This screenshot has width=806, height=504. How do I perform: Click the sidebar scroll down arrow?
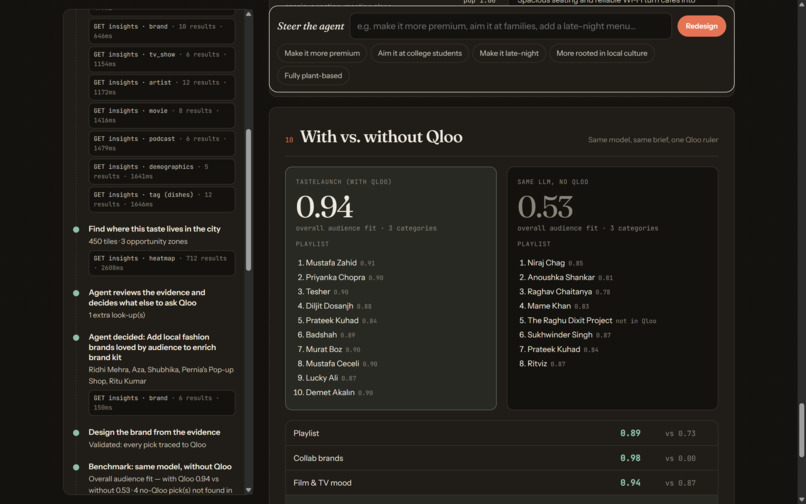248,490
